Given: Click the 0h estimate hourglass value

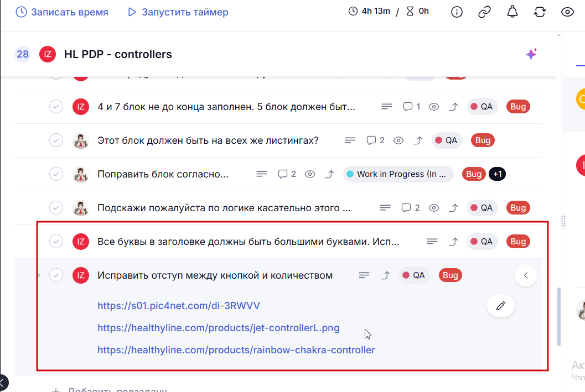Looking at the screenshot, I should (x=417, y=11).
